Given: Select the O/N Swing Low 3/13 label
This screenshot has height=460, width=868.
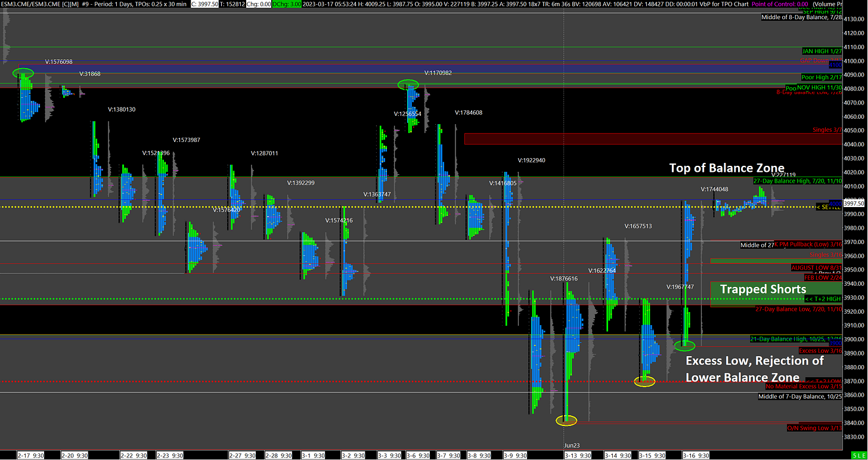Looking at the screenshot, I should (x=814, y=428).
